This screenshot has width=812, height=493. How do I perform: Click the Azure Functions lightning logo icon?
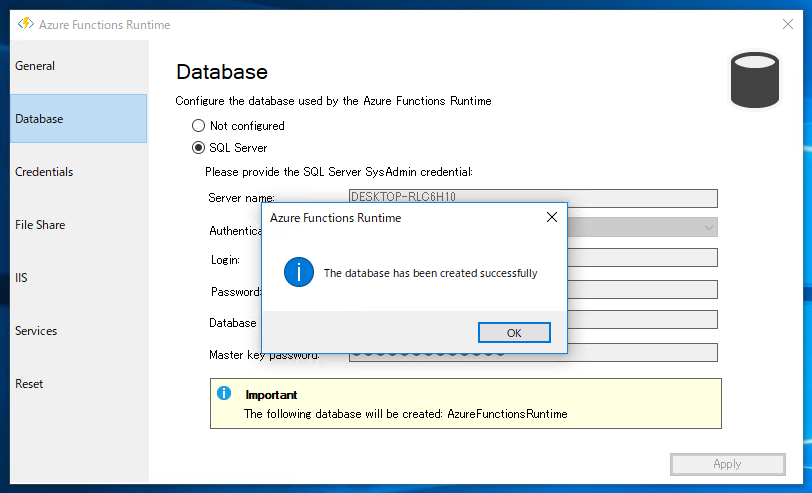[x=25, y=24]
